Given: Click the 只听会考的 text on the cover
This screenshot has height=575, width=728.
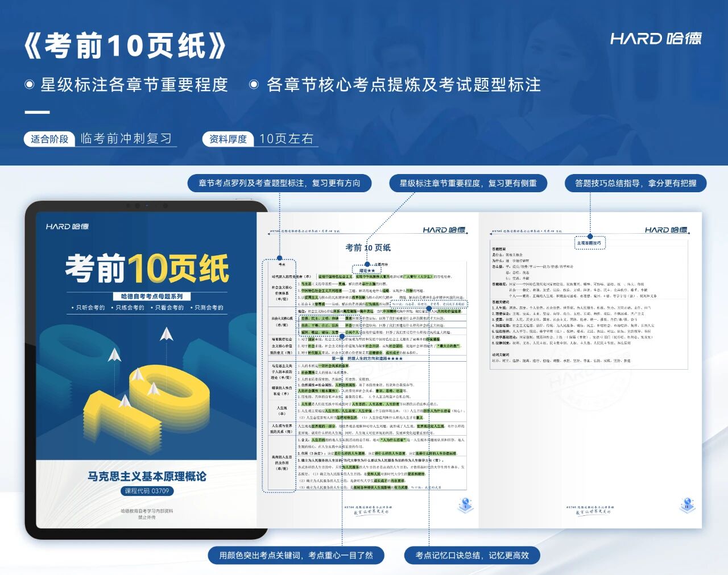Looking at the screenshot, I should [90, 308].
